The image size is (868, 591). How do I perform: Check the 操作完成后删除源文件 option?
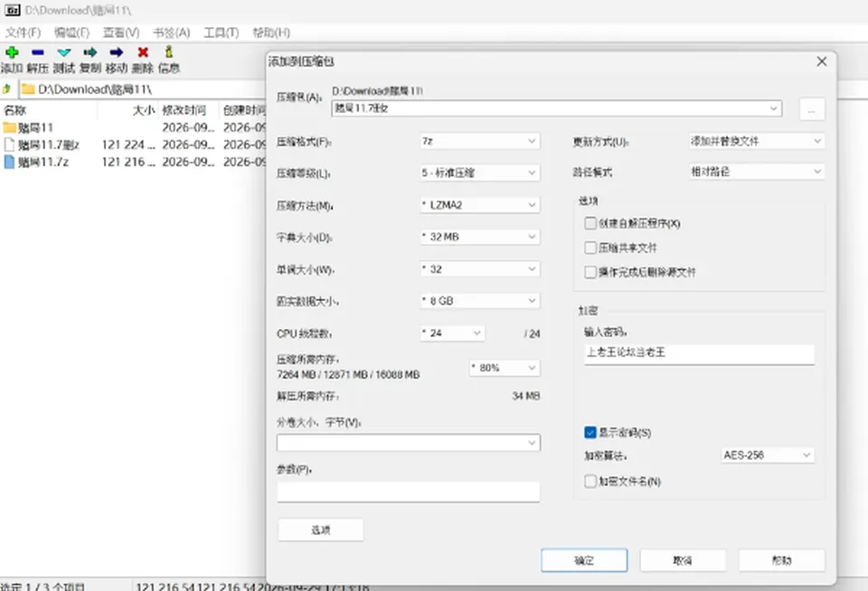tap(590, 272)
